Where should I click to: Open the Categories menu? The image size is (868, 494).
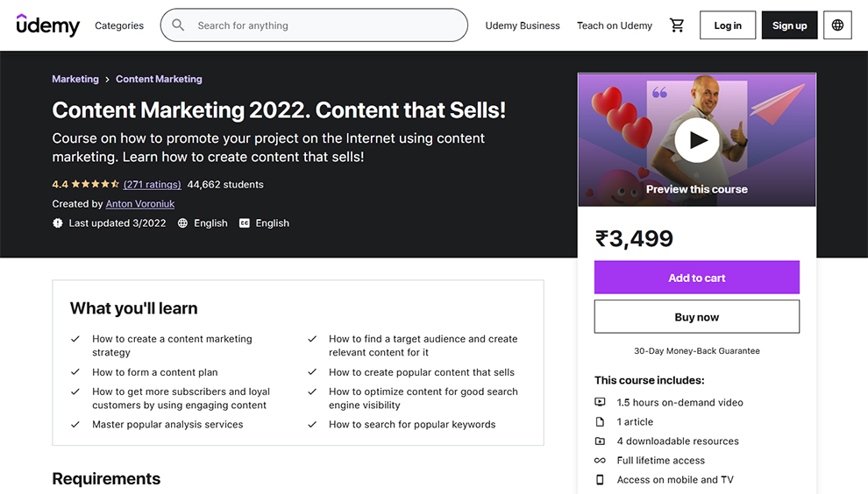[119, 25]
